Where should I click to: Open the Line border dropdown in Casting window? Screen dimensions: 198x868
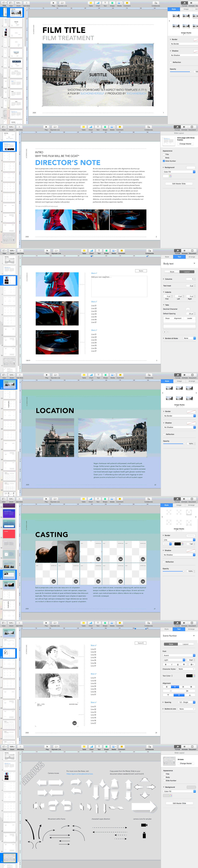tap(179, 540)
